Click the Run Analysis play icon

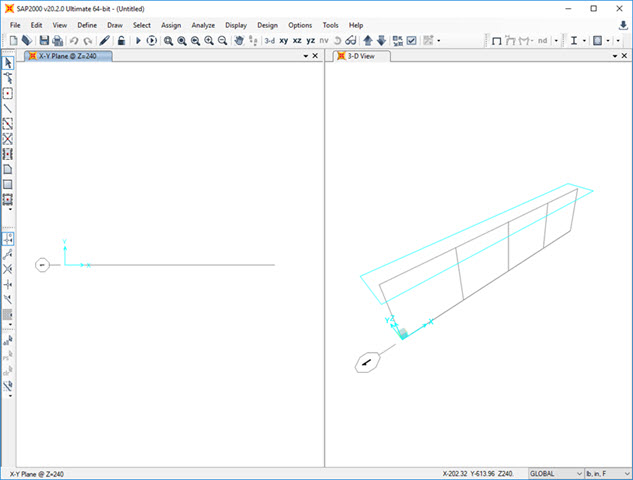(138, 41)
